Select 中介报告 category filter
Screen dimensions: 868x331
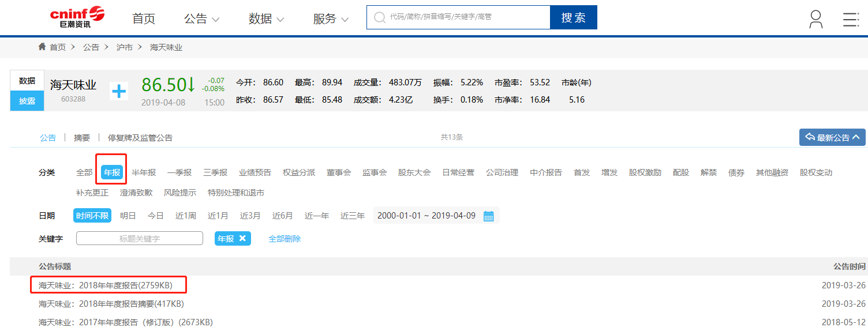tap(546, 172)
